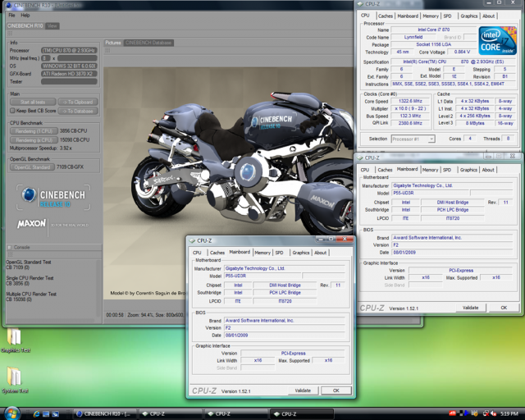Switch to CINEBENCH R10 via the taskbar button

tap(104, 414)
